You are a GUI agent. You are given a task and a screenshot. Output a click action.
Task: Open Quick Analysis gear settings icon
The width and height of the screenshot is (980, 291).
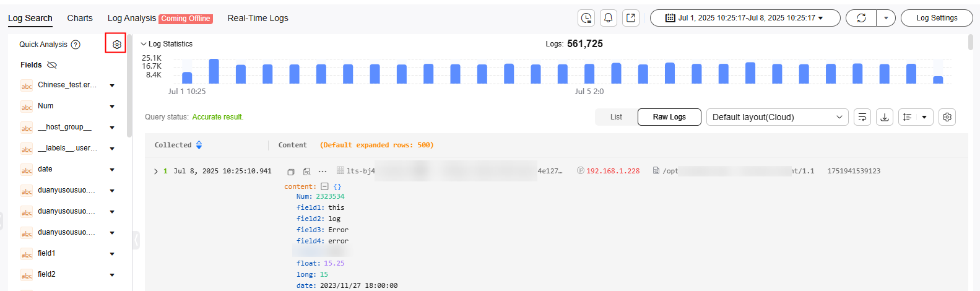[x=116, y=45]
